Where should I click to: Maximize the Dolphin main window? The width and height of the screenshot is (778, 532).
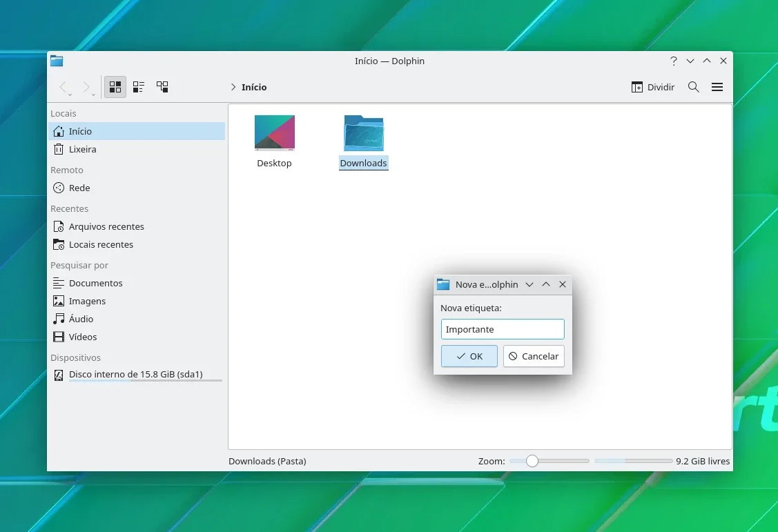(707, 61)
